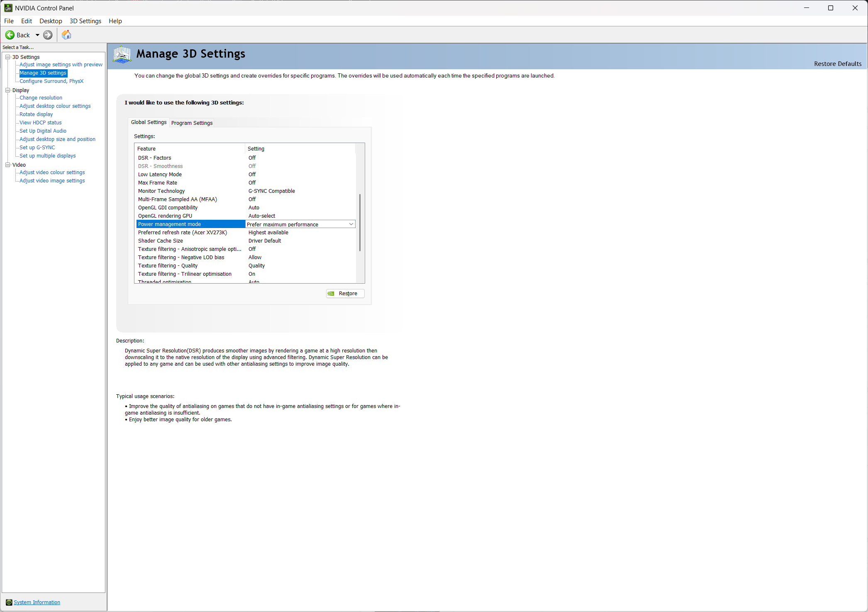Click Driver Default setting value
The width and height of the screenshot is (868, 612).
264,241
